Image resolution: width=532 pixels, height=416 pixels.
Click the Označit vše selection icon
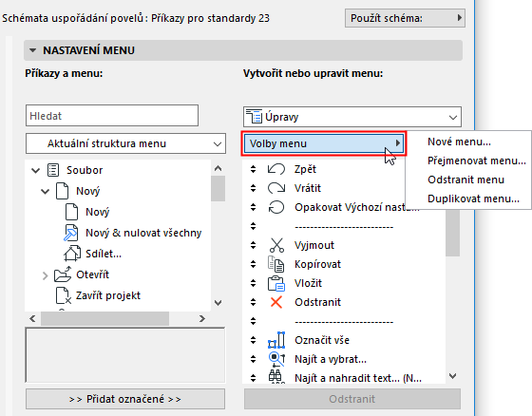pos(276,340)
